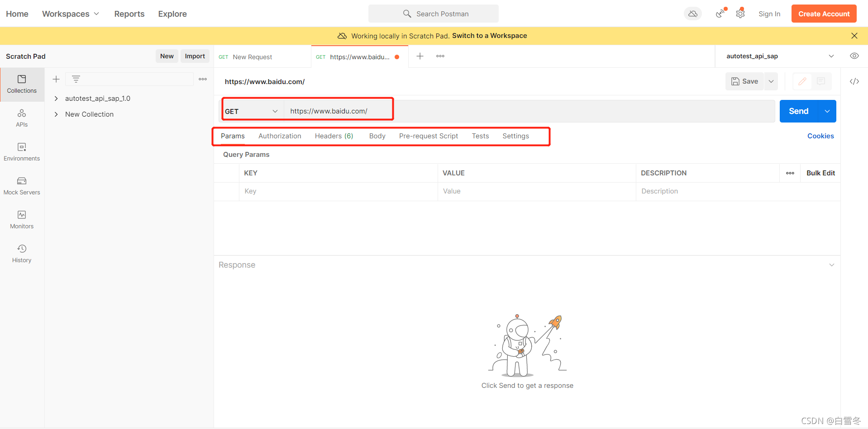Click Switch to a Workspace link
This screenshot has height=429, width=868.
pyautogui.click(x=490, y=36)
